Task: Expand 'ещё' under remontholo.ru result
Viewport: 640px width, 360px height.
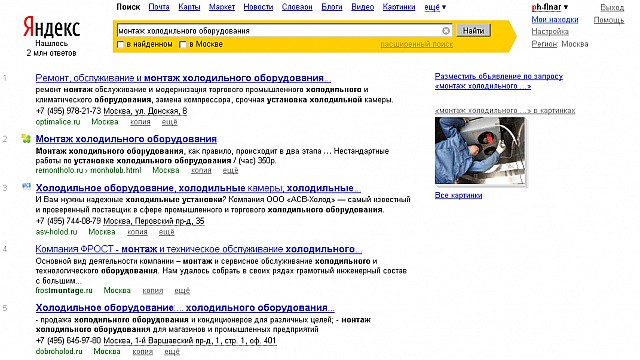Action: [230, 170]
